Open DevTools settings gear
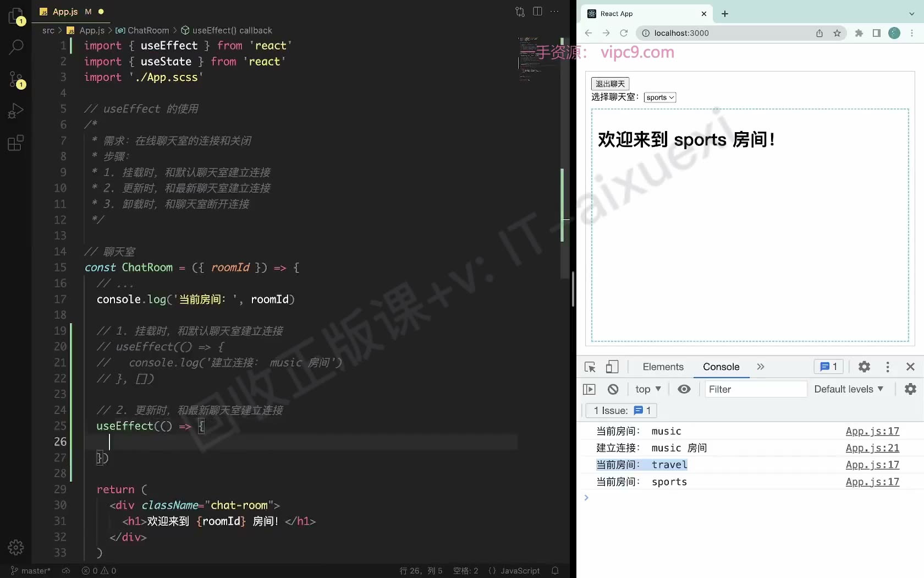Viewport: 924px width, 578px height. point(865,367)
